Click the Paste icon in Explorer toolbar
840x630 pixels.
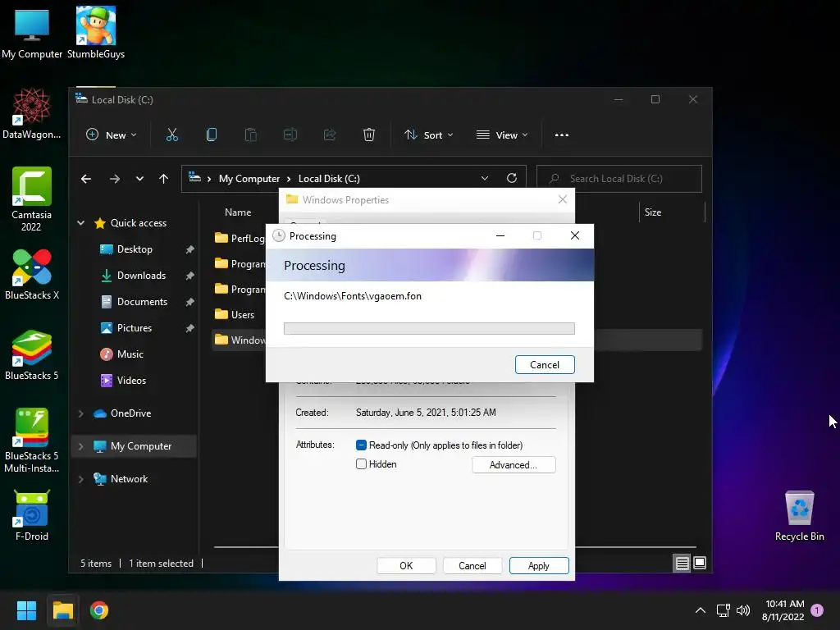pos(251,135)
